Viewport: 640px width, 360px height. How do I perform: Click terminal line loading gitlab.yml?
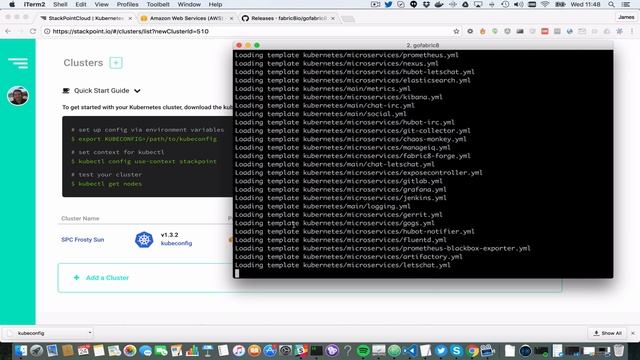coord(338,181)
